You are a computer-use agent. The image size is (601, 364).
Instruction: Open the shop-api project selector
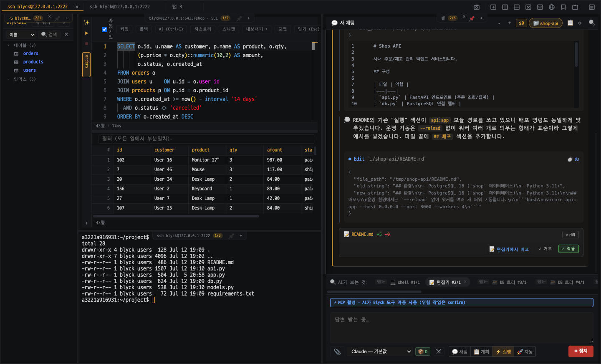[x=545, y=23]
